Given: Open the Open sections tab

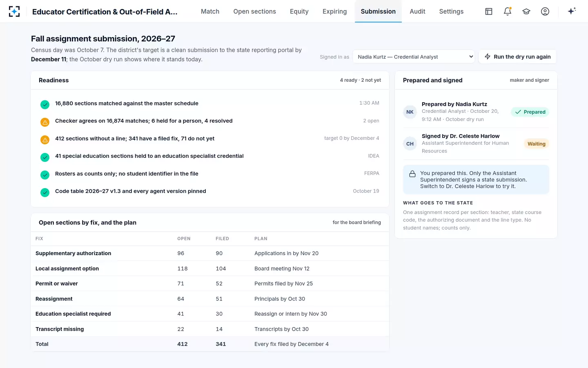Looking at the screenshot, I should click(255, 11).
